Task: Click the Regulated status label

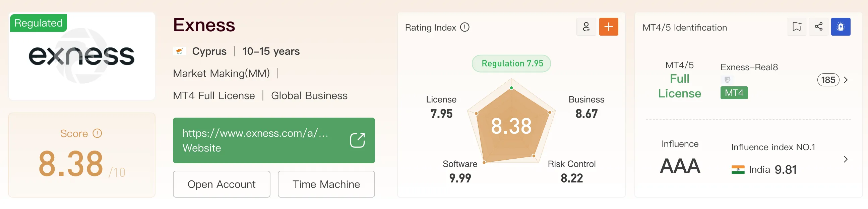Action: click(39, 23)
